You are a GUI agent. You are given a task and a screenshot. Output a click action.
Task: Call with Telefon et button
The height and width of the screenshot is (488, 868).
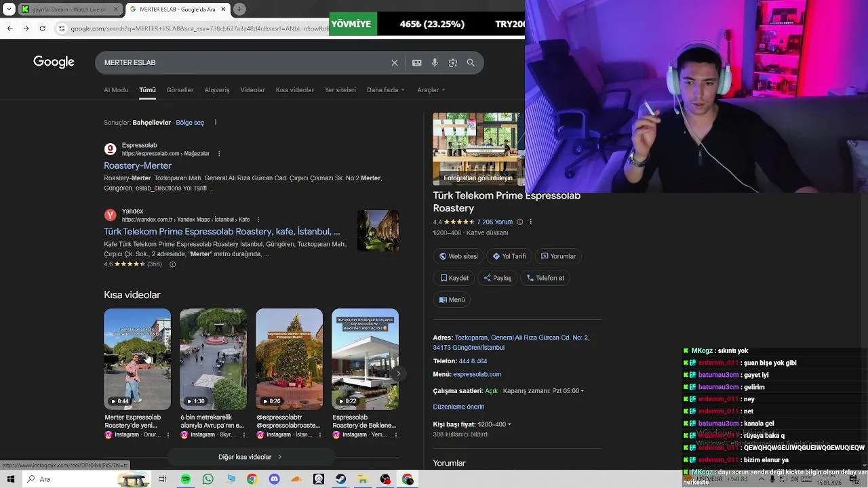[x=545, y=278]
